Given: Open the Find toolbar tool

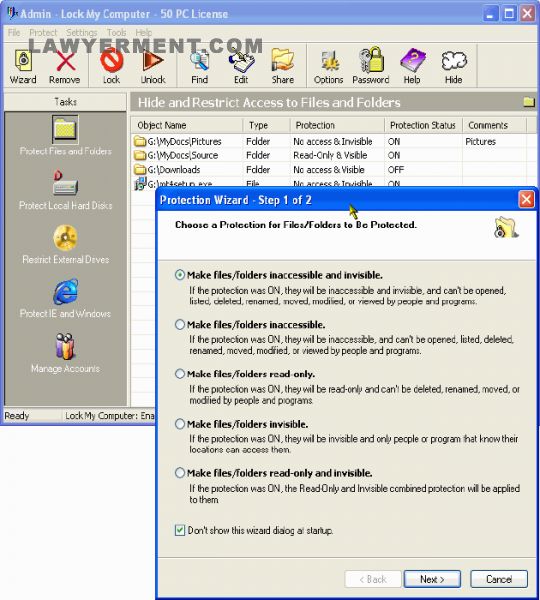Looking at the screenshot, I should pyautogui.click(x=199, y=67).
